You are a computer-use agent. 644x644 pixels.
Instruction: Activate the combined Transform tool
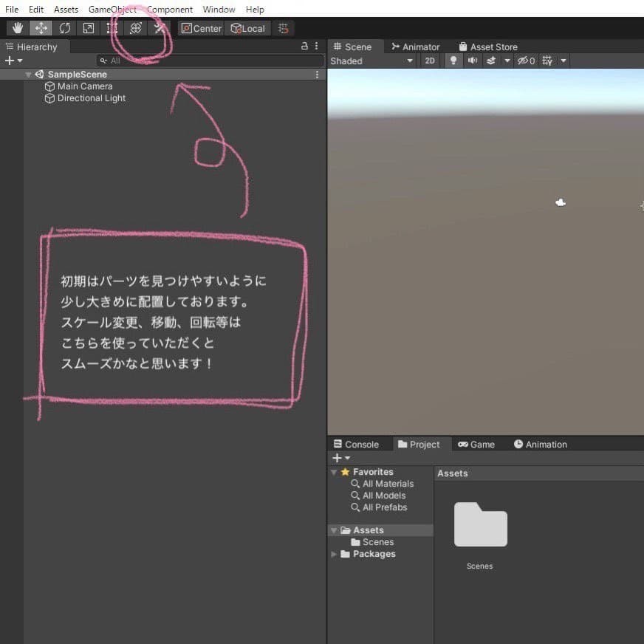(x=135, y=27)
